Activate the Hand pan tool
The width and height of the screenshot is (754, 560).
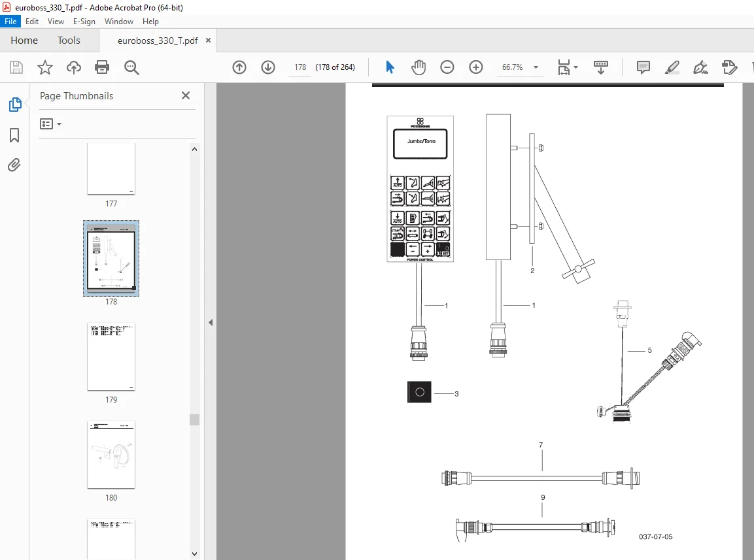tap(419, 67)
